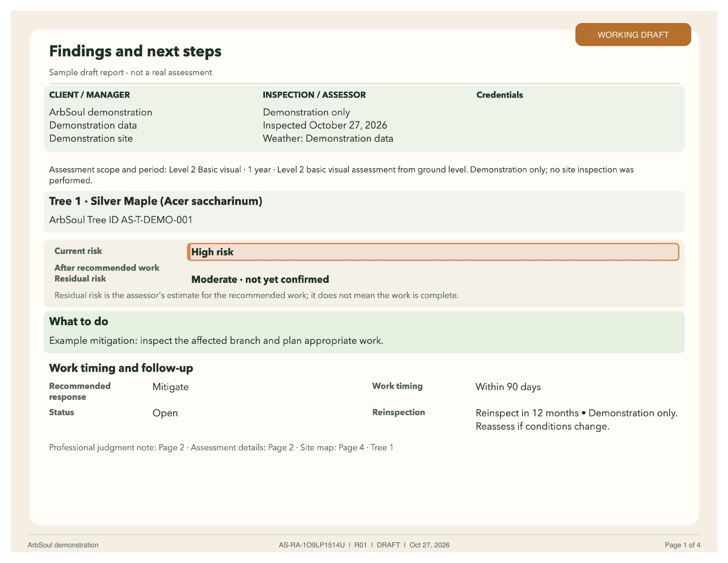Click the 'What to do' heading
The height and width of the screenshot is (563, 728).
[x=79, y=322]
